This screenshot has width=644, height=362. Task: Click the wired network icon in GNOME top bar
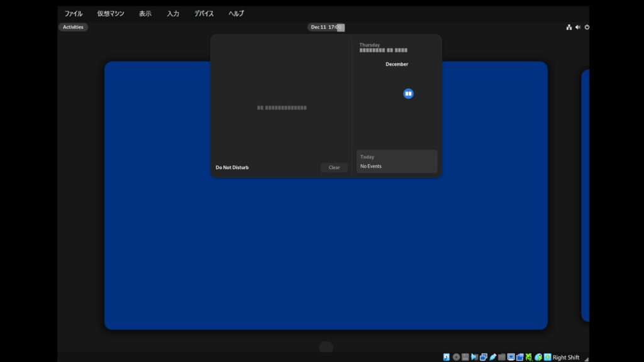[569, 27]
